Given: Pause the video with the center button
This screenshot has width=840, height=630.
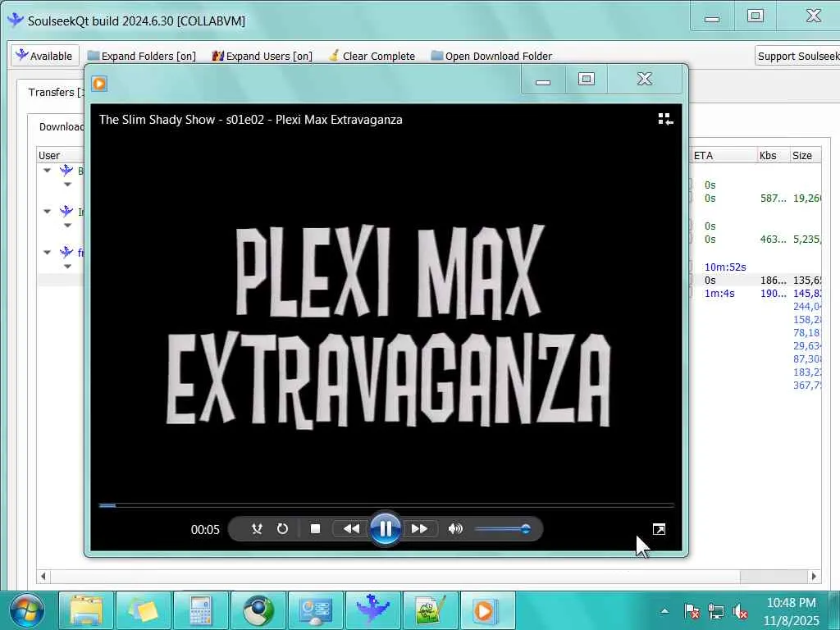Looking at the screenshot, I should tap(386, 529).
